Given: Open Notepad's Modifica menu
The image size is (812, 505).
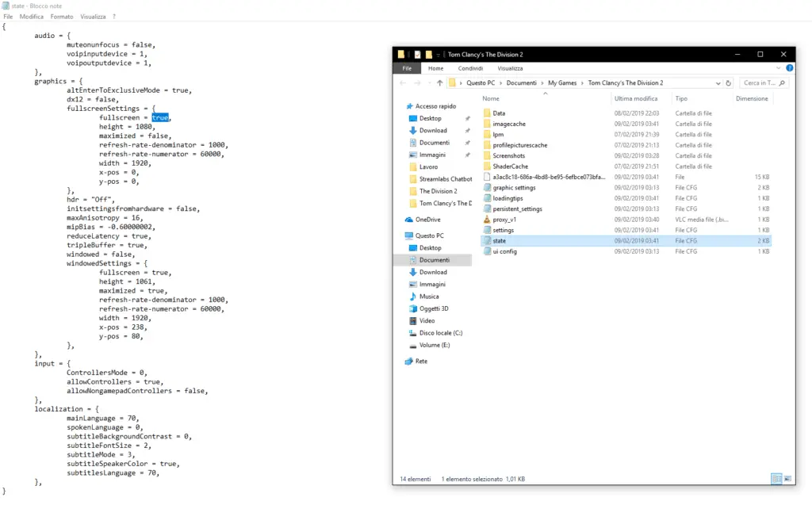Looking at the screenshot, I should [x=32, y=17].
